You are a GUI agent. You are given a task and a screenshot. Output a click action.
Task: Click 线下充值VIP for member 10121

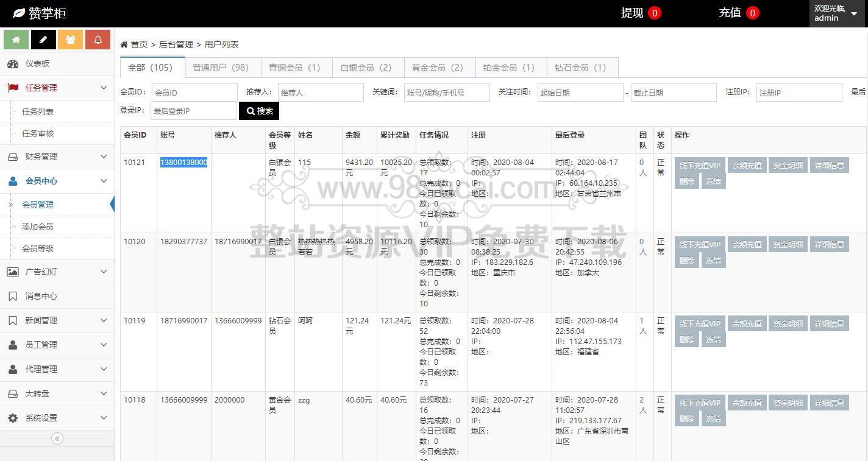699,165
